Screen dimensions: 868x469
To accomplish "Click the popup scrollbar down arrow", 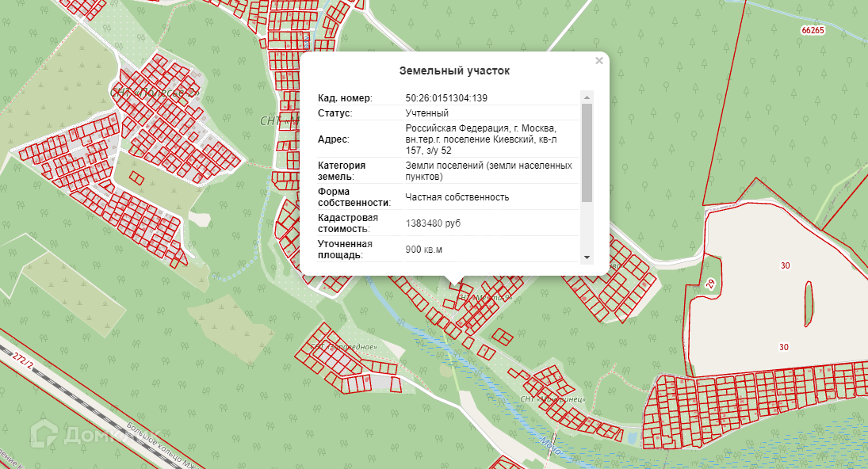I will point(587,257).
